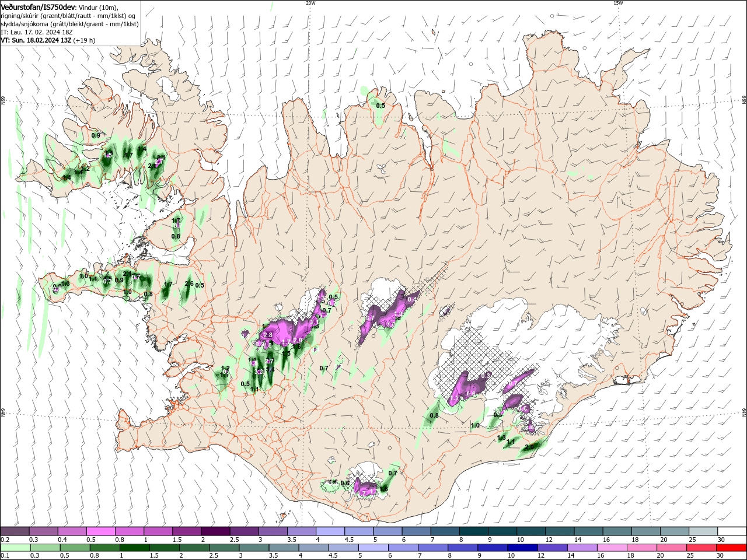Screen dimensions: 747x560
Task: Select lower legend swatch between 4.5 and 5
Action: (343, 548)
